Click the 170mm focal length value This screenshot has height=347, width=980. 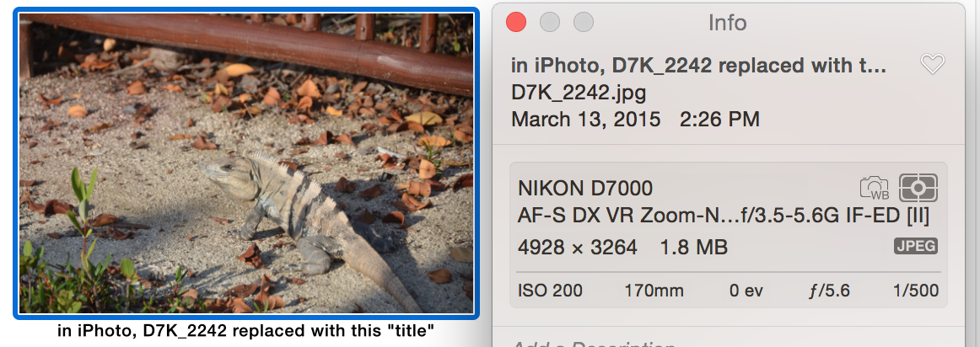tap(654, 291)
